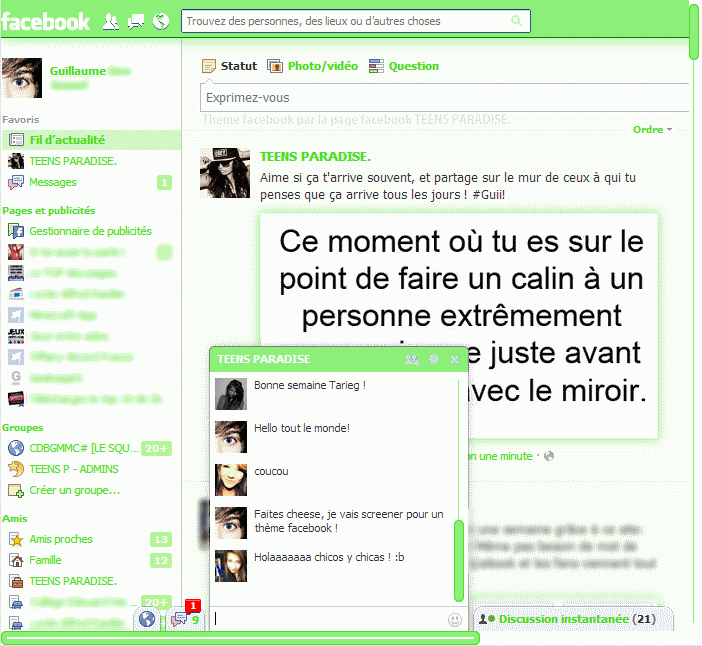Click bottom dock globe notifications icon

(147, 619)
